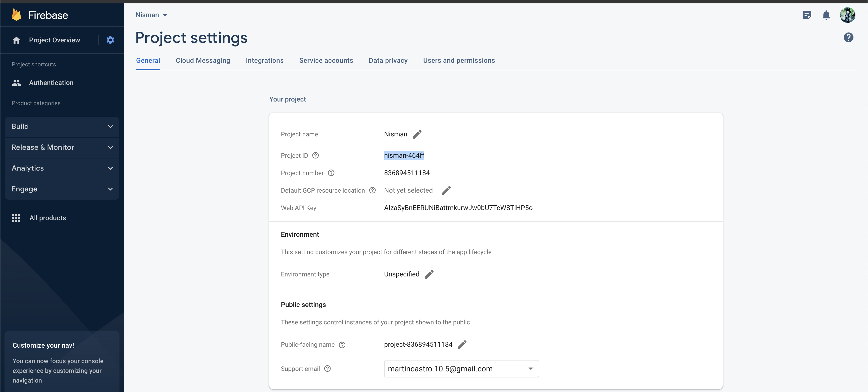Edit project name with pencil icon
868x392 pixels.
click(417, 134)
